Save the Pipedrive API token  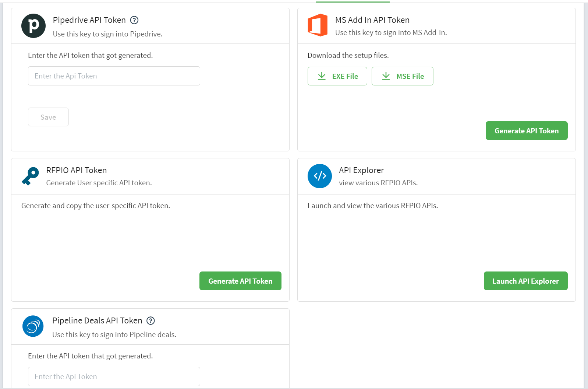[48, 117]
